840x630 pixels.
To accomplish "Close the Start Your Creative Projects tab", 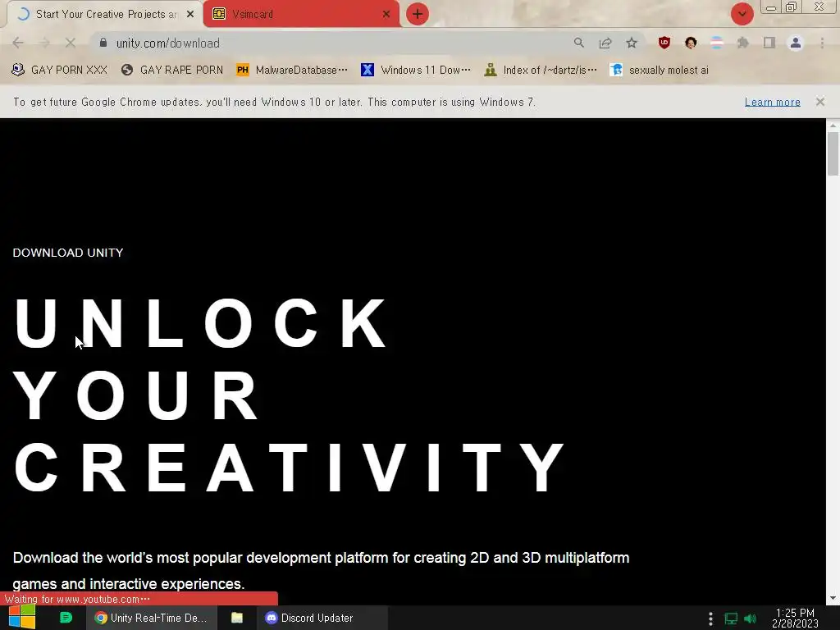I will [190, 15].
